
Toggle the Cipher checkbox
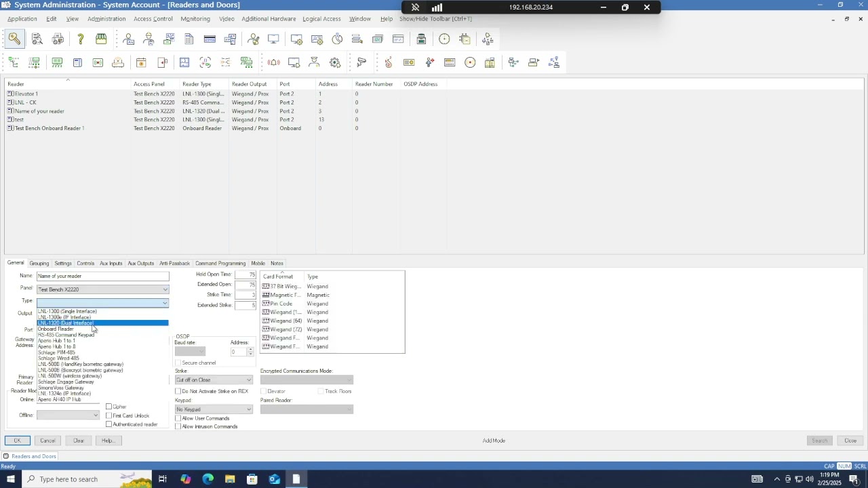108,407
